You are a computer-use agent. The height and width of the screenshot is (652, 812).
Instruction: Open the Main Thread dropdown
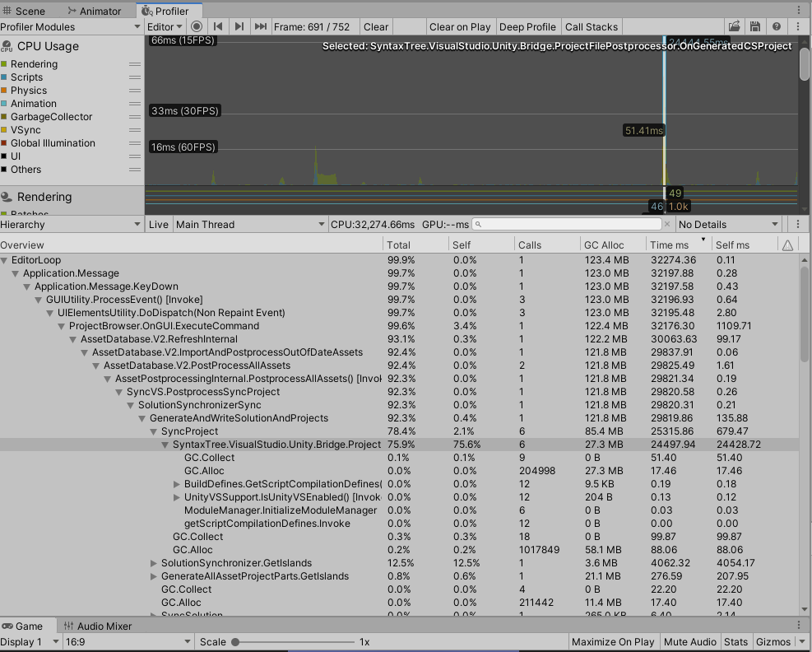[247, 224]
